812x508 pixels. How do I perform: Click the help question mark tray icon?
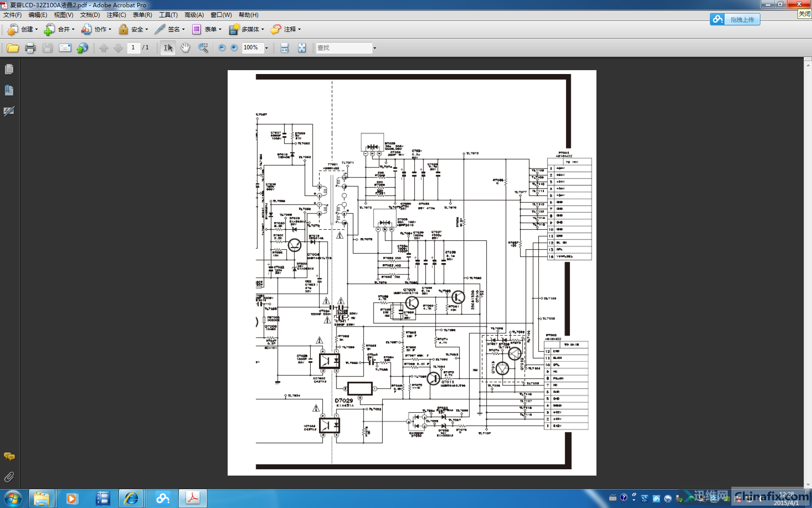623,497
